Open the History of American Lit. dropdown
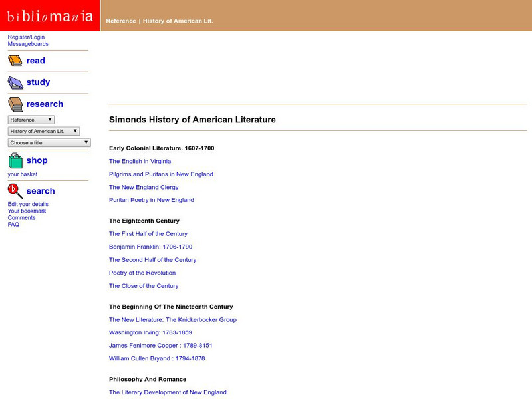This screenshot has height=399, width=532. 44,131
